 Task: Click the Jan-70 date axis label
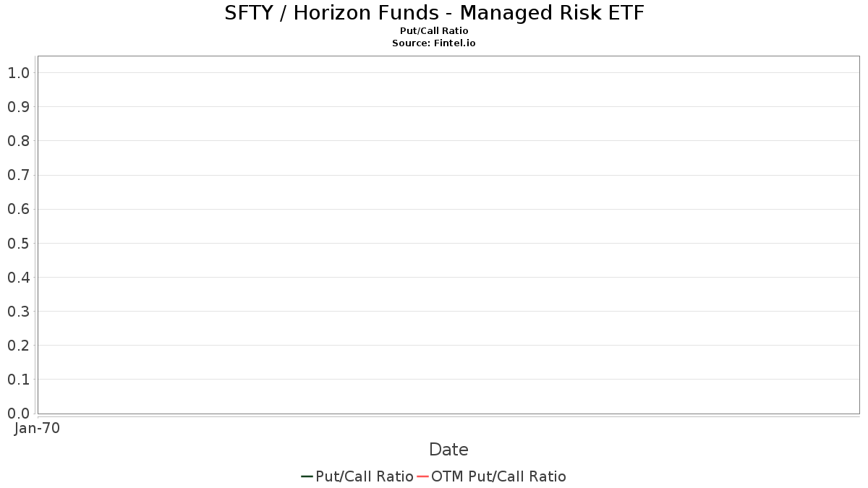click(x=38, y=428)
